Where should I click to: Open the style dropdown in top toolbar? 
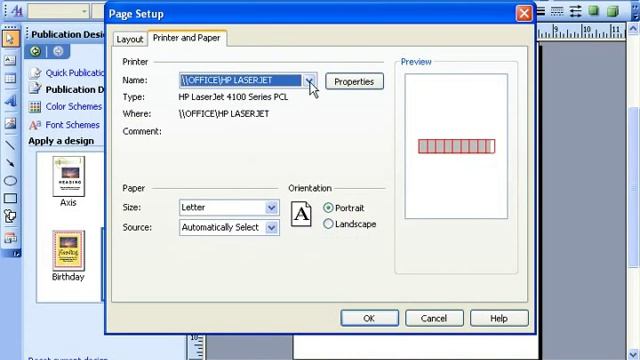84,11
